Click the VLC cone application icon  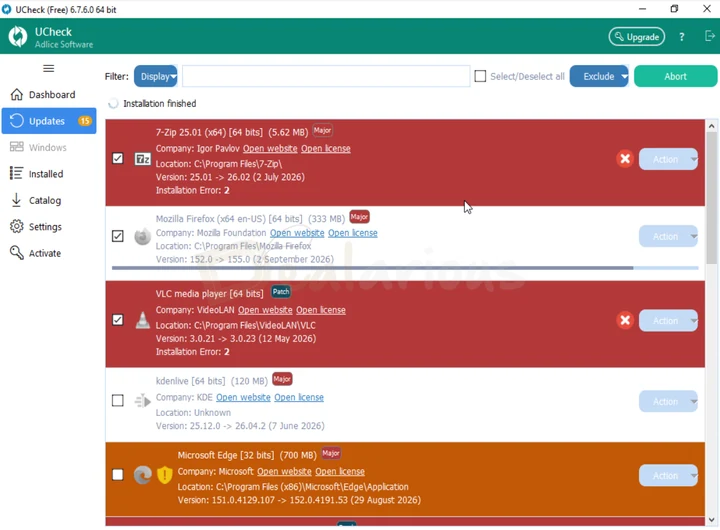143,320
